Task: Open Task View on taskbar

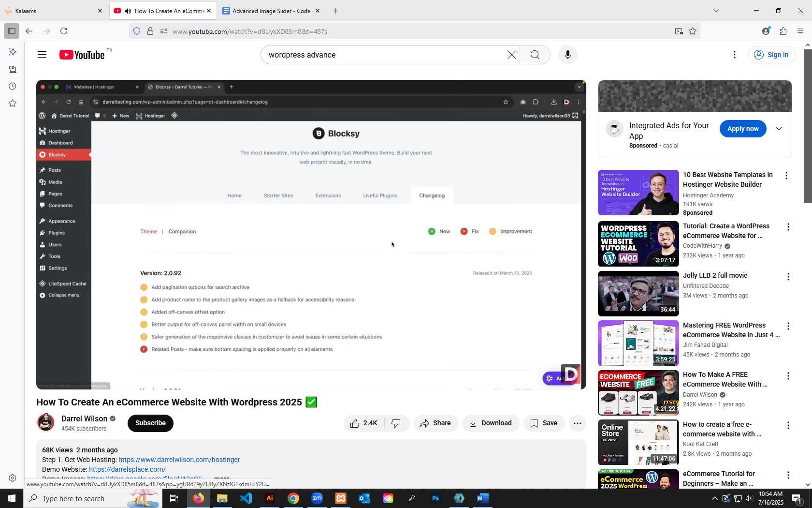Action: tap(174, 498)
